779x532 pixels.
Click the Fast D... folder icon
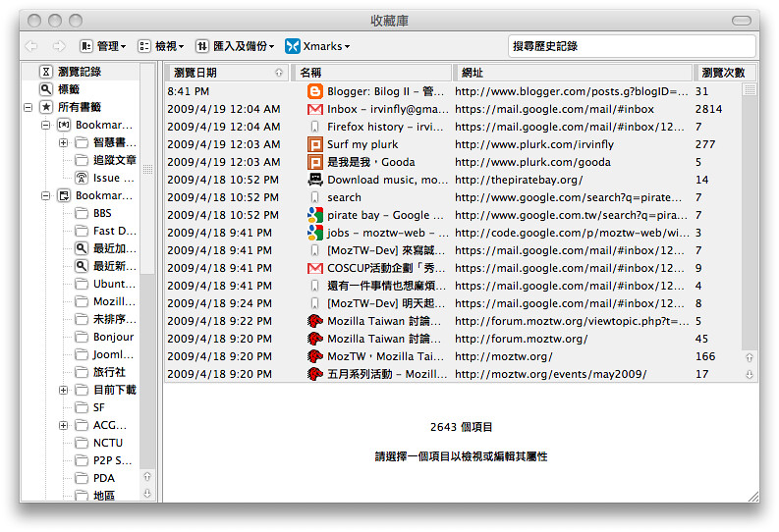pos(82,231)
